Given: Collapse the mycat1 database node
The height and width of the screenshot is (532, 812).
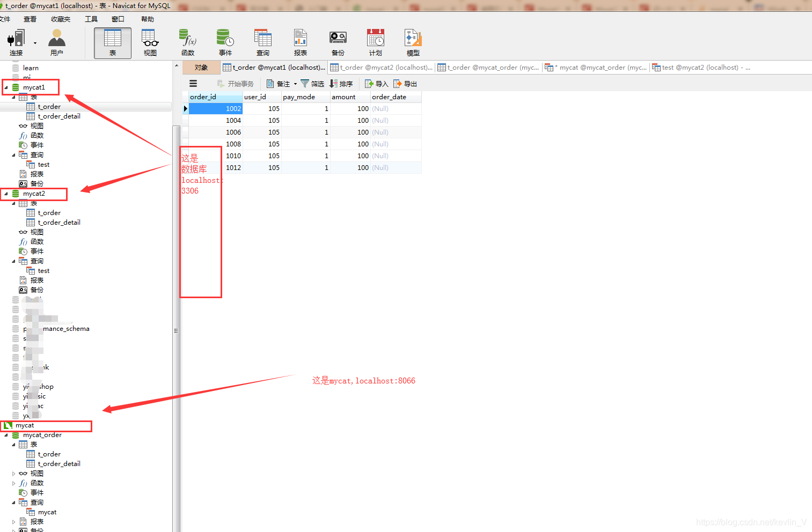Looking at the screenshot, I should pos(6,87).
